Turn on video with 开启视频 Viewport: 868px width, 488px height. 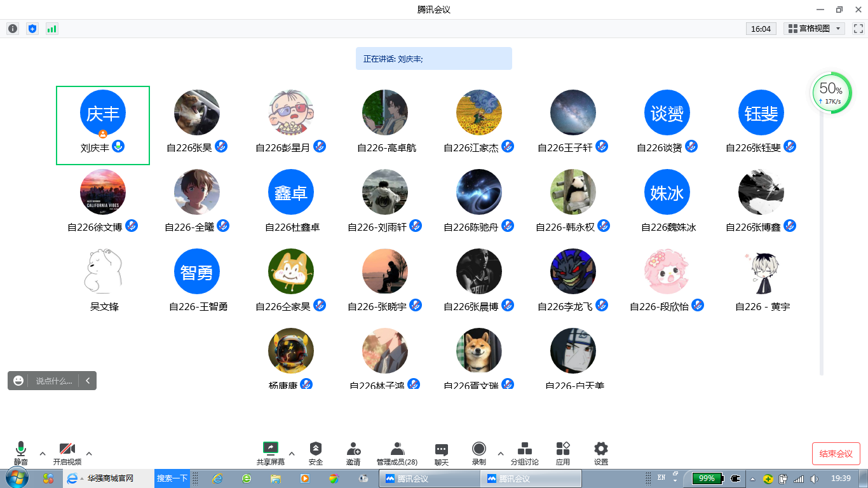click(67, 453)
